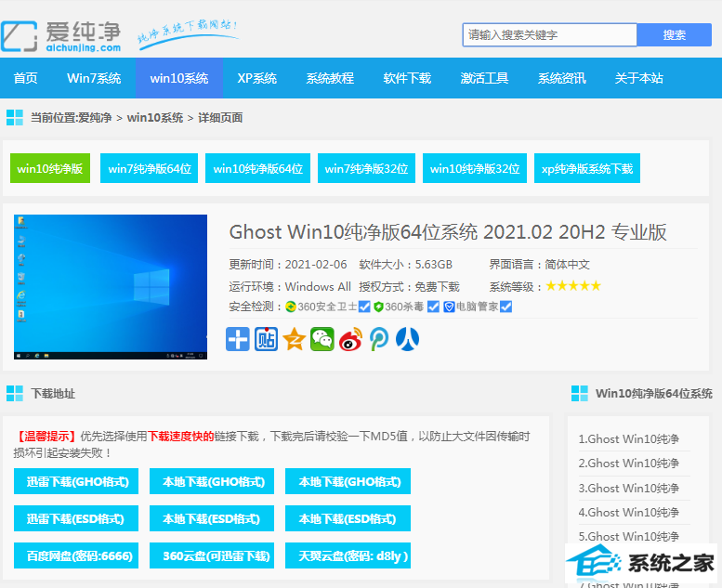Click 360云盘(可迅雷下载) button

pyautogui.click(x=212, y=555)
